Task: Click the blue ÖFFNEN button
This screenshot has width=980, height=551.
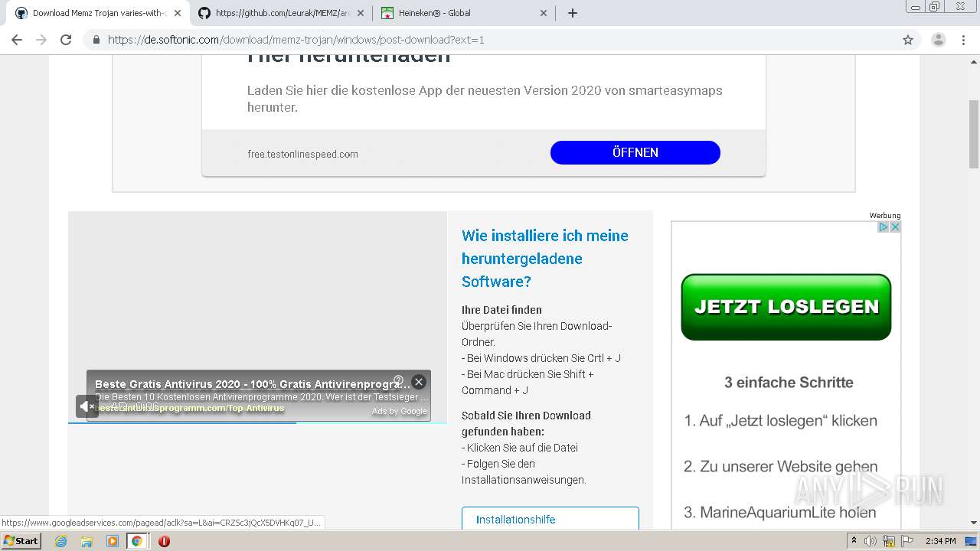Action: click(x=635, y=152)
